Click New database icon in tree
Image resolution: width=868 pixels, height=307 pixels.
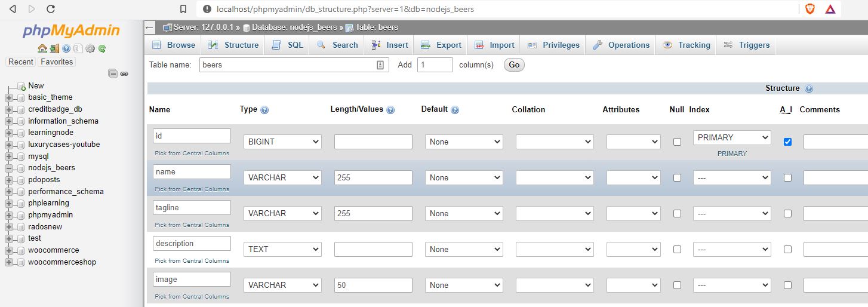pyautogui.click(x=21, y=86)
